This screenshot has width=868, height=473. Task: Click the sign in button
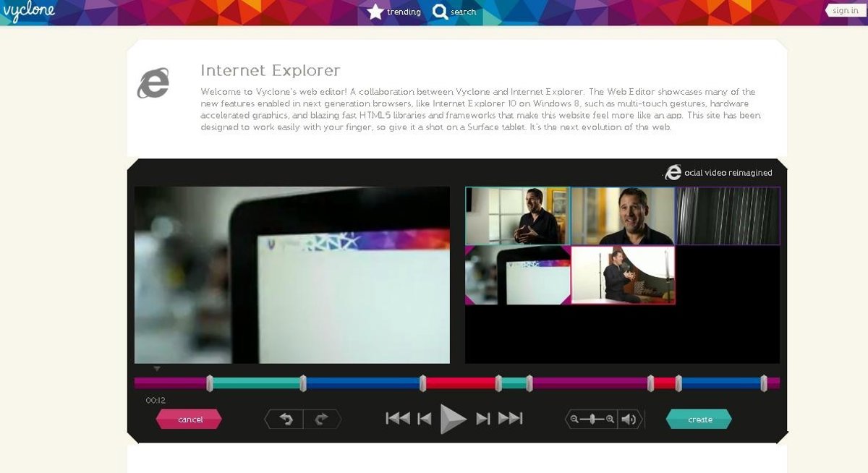[x=845, y=10]
